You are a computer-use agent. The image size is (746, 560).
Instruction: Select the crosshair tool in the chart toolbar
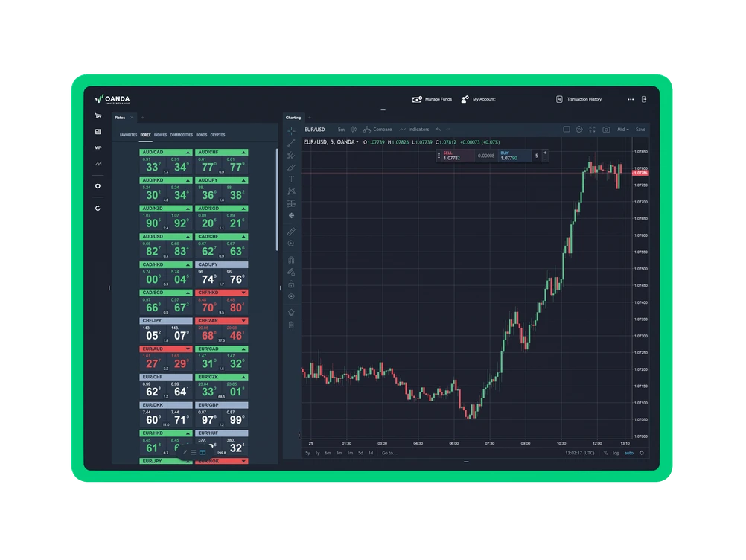291,131
